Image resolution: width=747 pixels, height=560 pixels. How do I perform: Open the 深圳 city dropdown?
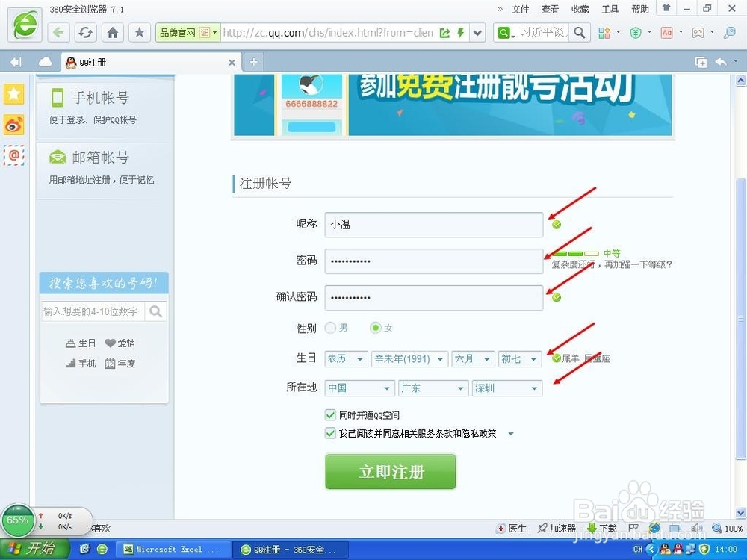pos(507,388)
